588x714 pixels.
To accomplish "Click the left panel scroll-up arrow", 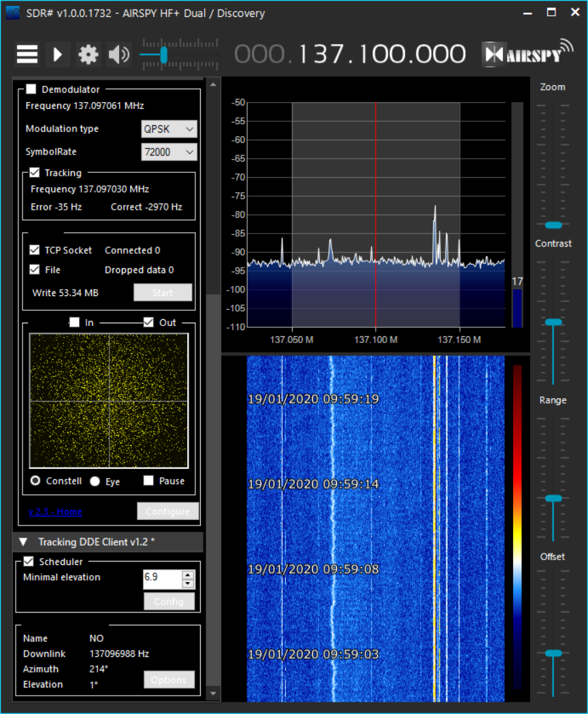I will coord(213,84).
